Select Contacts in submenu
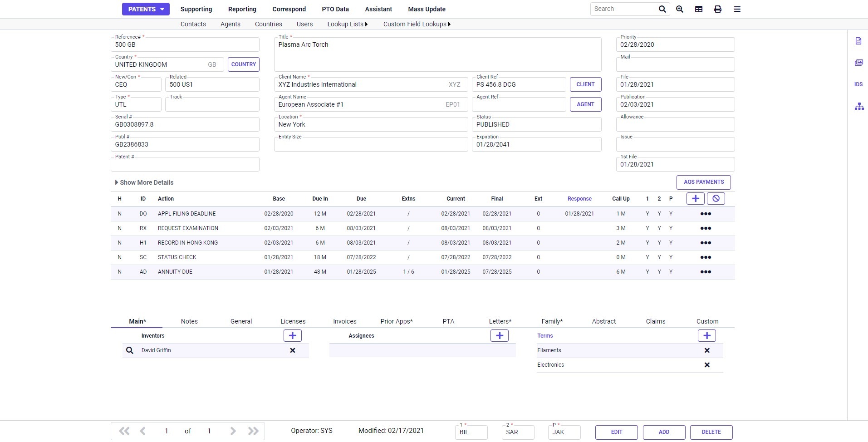 (x=193, y=24)
